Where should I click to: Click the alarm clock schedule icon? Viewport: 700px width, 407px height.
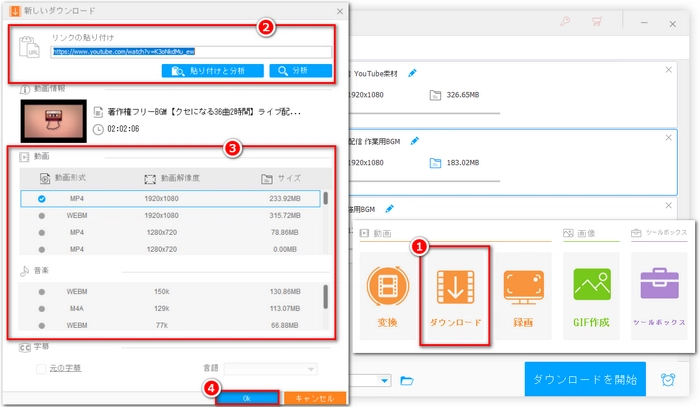[x=667, y=380]
